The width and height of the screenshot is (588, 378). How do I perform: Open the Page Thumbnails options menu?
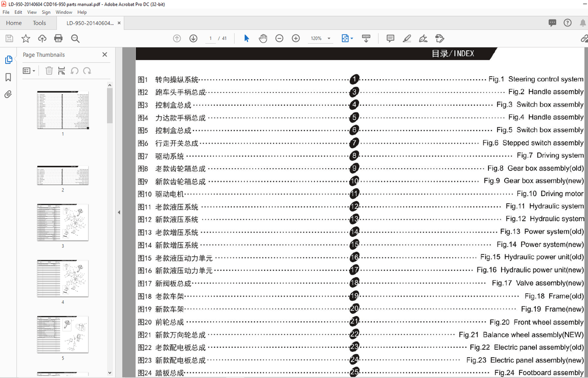pos(29,71)
